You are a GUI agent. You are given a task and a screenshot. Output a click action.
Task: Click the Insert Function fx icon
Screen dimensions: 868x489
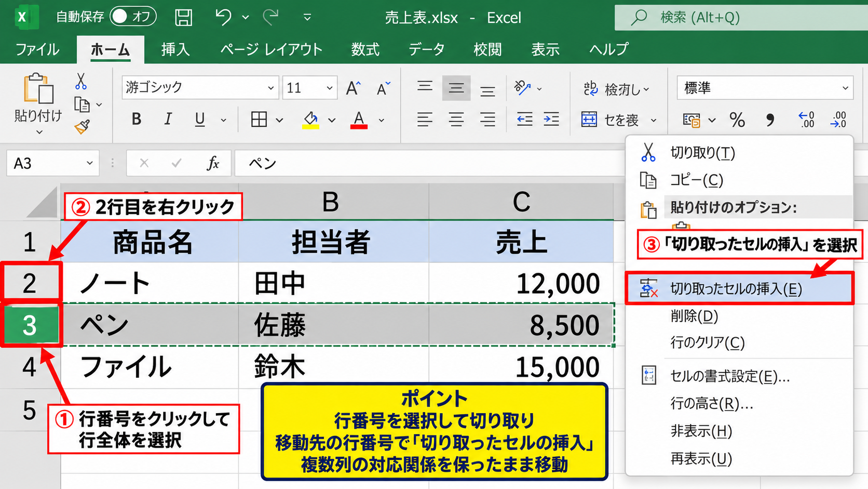pyautogui.click(x=213, y=163)
